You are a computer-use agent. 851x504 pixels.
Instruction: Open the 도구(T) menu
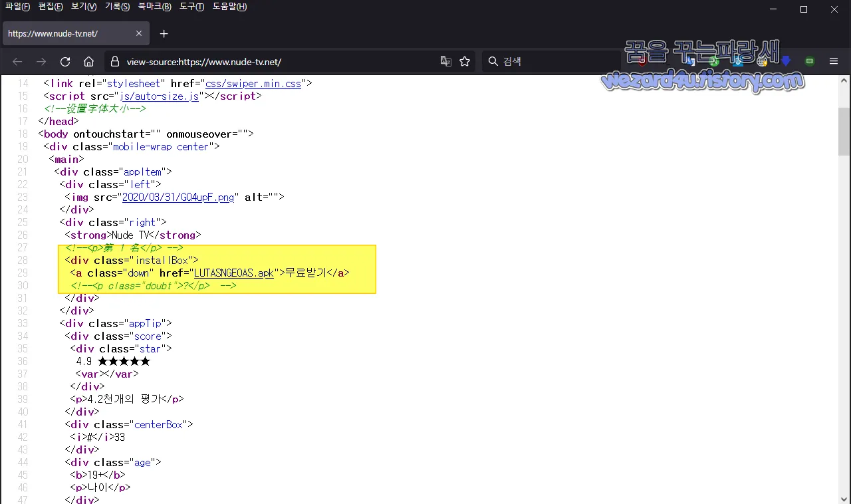[191, 7]
